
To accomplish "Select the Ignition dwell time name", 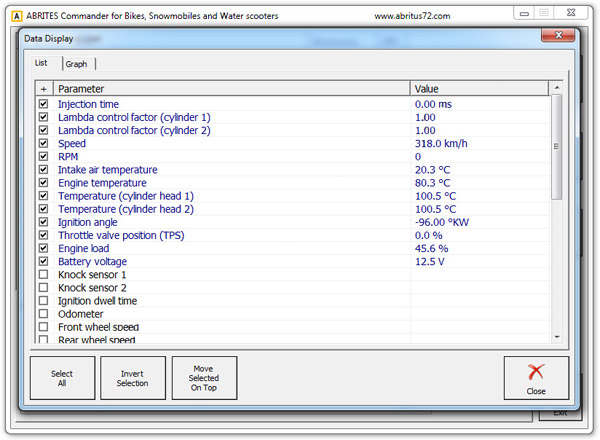I will 98,301.
